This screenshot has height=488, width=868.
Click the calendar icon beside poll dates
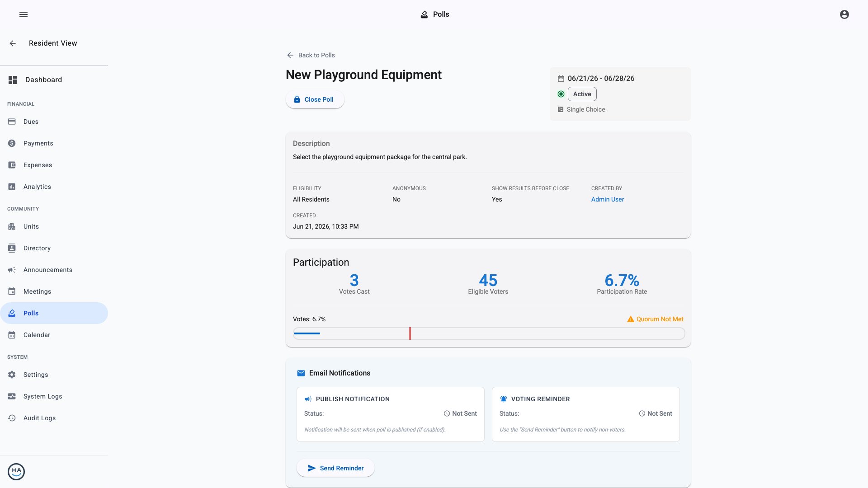pyautogui.click(x=561, y=79)
